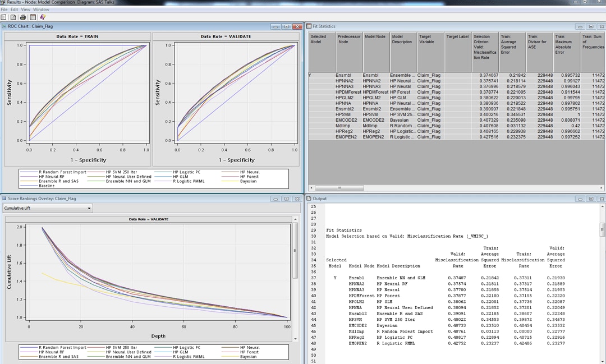The height and width of the screenshot is (364, 606).
Task: Select the 'R Random ...' description cell
Action: tap(403, 126)
